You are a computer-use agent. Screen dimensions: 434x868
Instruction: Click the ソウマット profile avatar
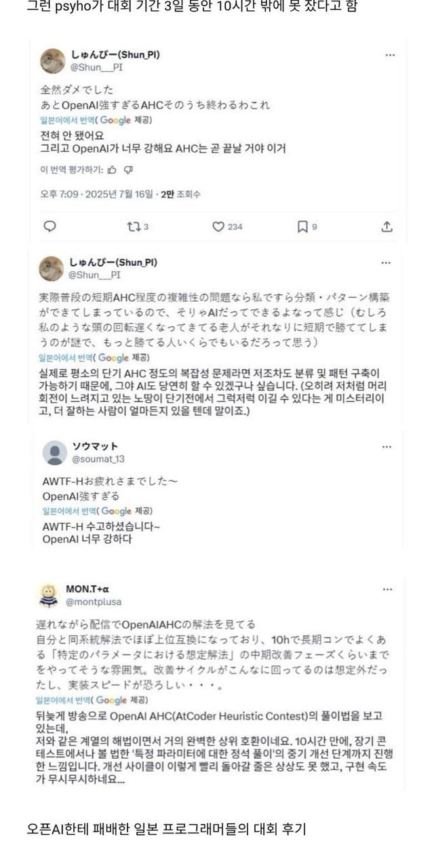pos(54,452)
